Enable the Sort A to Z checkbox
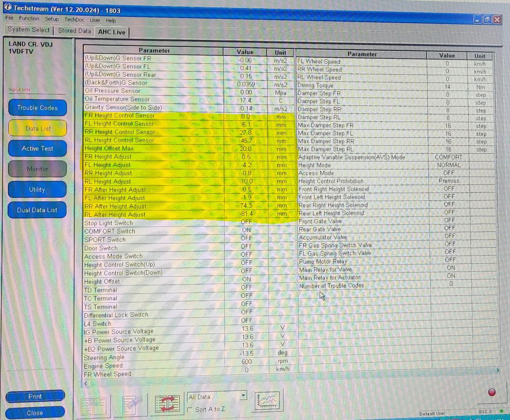The width and height of the screenshot is (510, 420). point(190,410)
